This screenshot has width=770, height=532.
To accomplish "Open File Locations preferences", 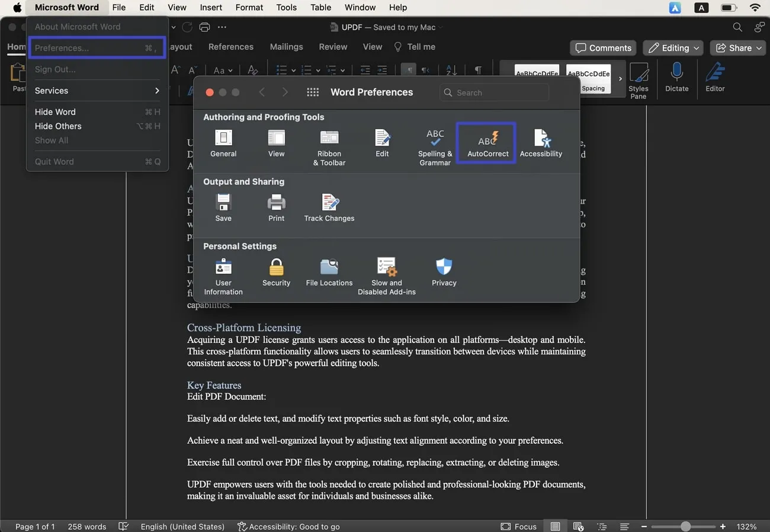I will tap(329, 271).
